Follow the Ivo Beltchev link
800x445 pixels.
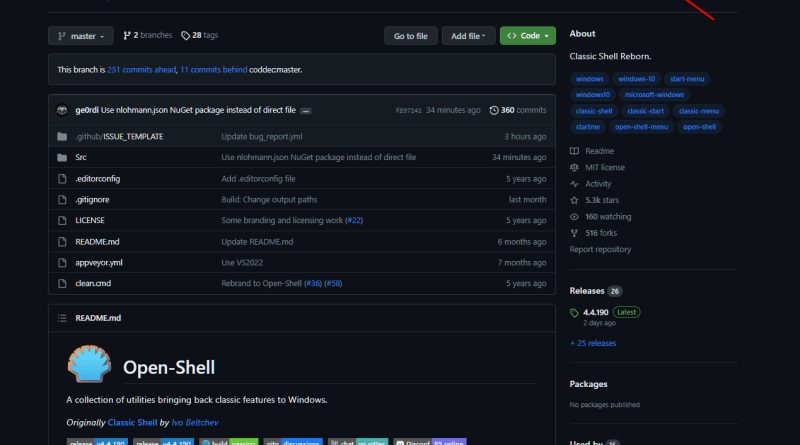195,423
